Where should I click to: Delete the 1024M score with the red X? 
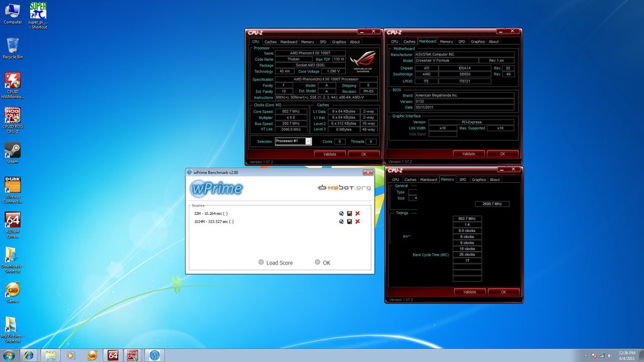(x=358, y=222)
